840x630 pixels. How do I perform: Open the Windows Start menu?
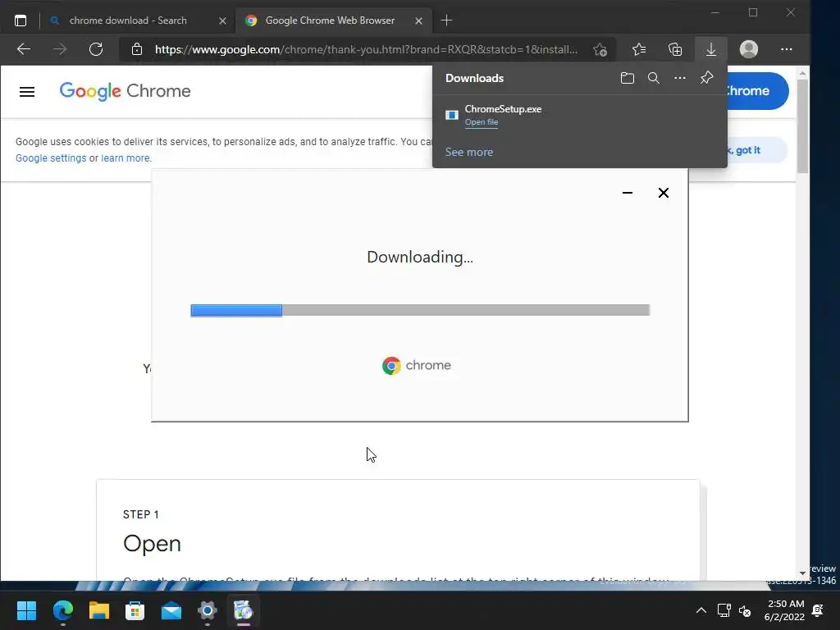[26, 610]
